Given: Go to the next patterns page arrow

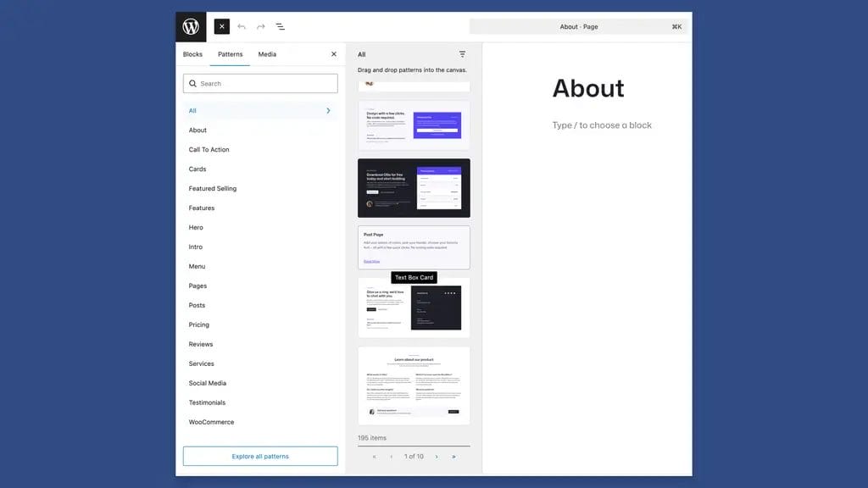Looking at the screenshot, I should coord(437,456).
